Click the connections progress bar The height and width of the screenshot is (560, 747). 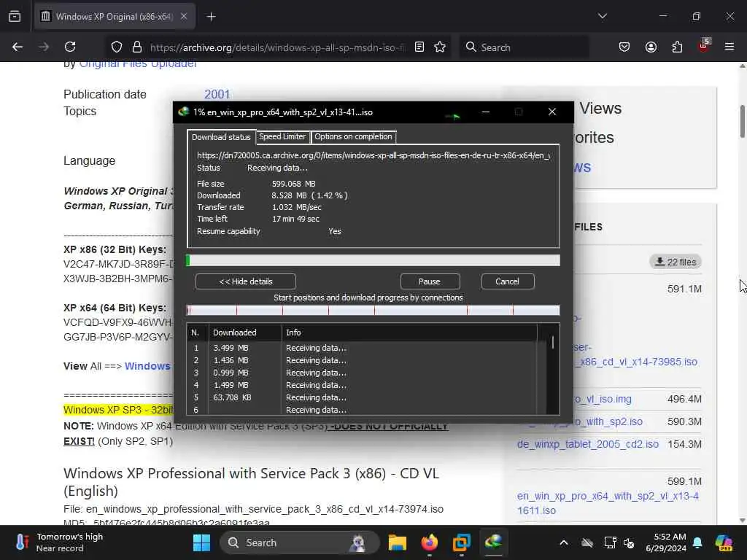tap(373, 311)
